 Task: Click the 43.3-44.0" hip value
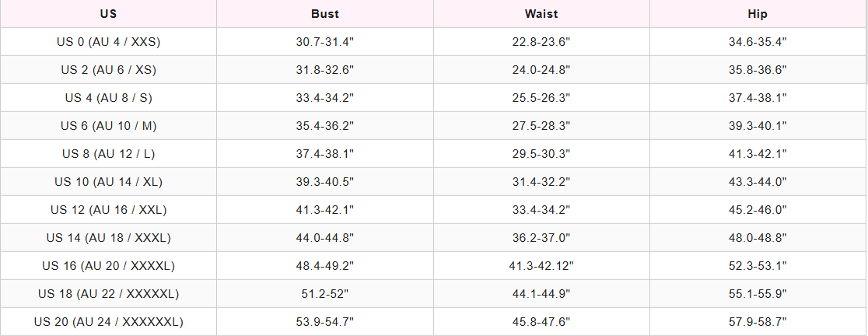click(x=758, y=182)
